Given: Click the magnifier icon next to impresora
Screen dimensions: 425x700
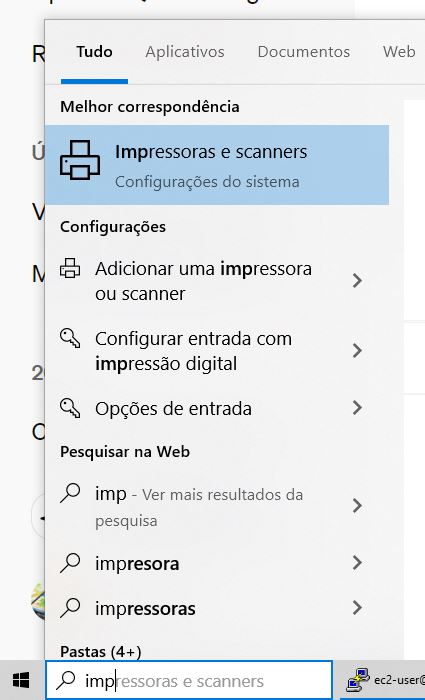Looking at the screenshot, I should 70,563.
